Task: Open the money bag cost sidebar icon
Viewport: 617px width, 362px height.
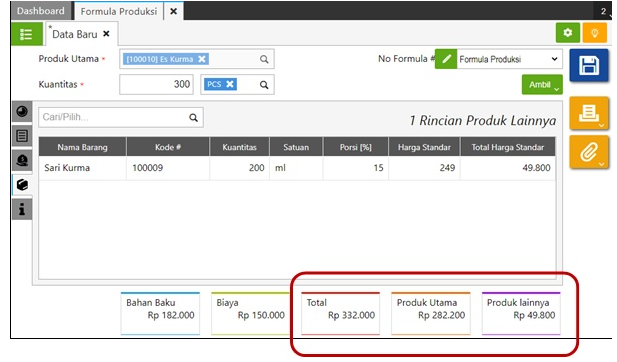Action: pos(22,160)
